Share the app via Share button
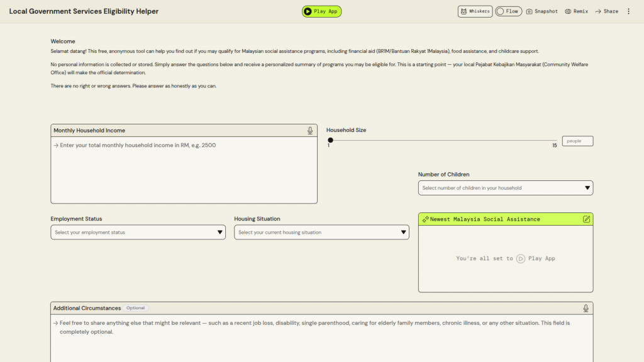Image resolution: width=644 pixels, height=362 pixels. [606, 11]
